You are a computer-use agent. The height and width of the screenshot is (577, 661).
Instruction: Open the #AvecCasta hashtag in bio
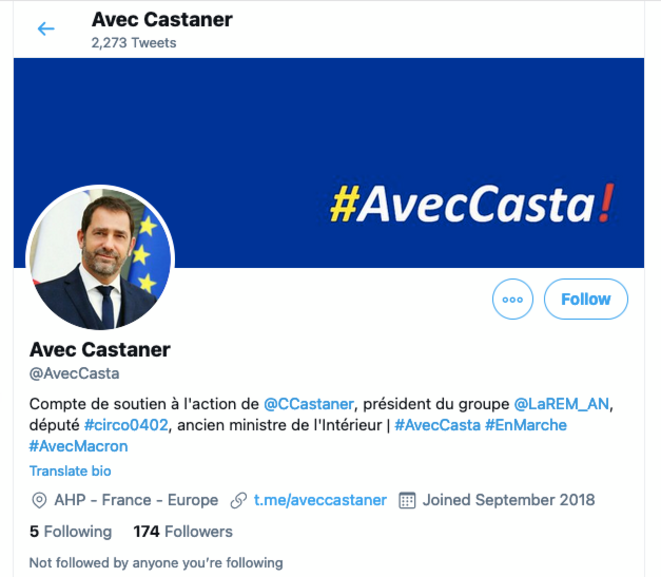[438, 425]
